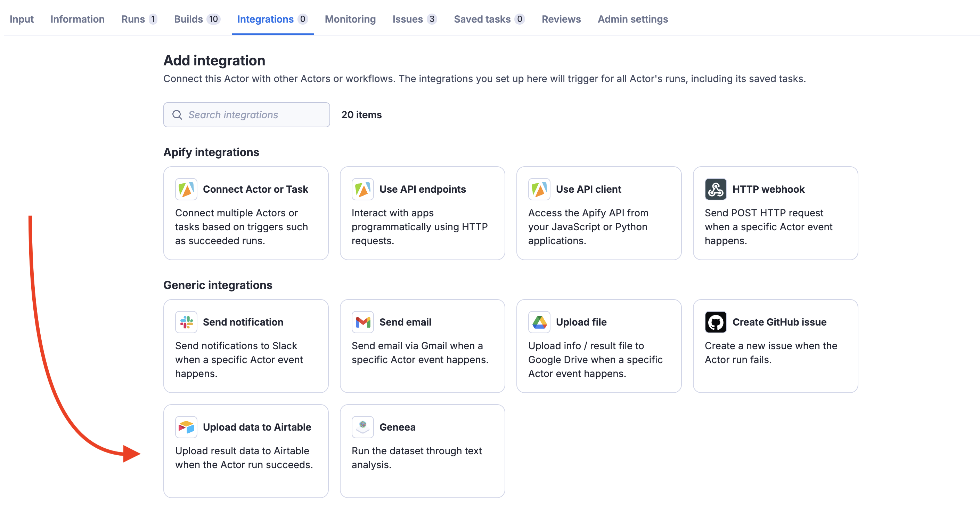The width and height of the screenshot is (980, 512).
Task: Open the Admin settings tab
Action: (x=633, y=19)
